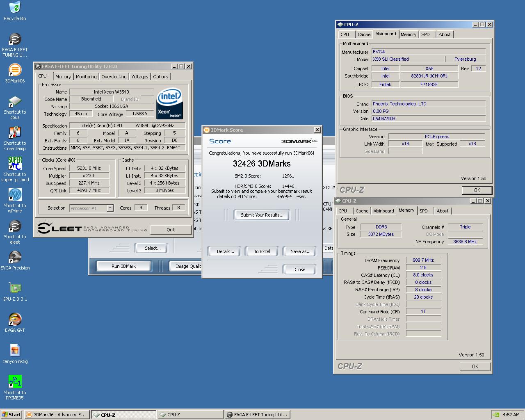Image resolution: width=525 pixels, height=420 pixels.
Task: Click Submit Your Results button
Action: click(x=262, y=215)
